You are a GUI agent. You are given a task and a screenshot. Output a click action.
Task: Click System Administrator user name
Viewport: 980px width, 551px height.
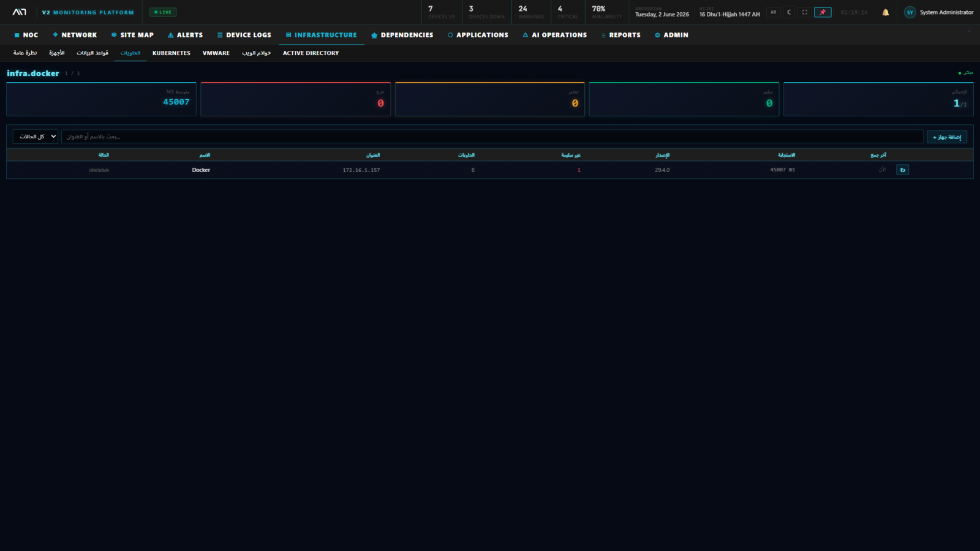(x=946, y=12)
